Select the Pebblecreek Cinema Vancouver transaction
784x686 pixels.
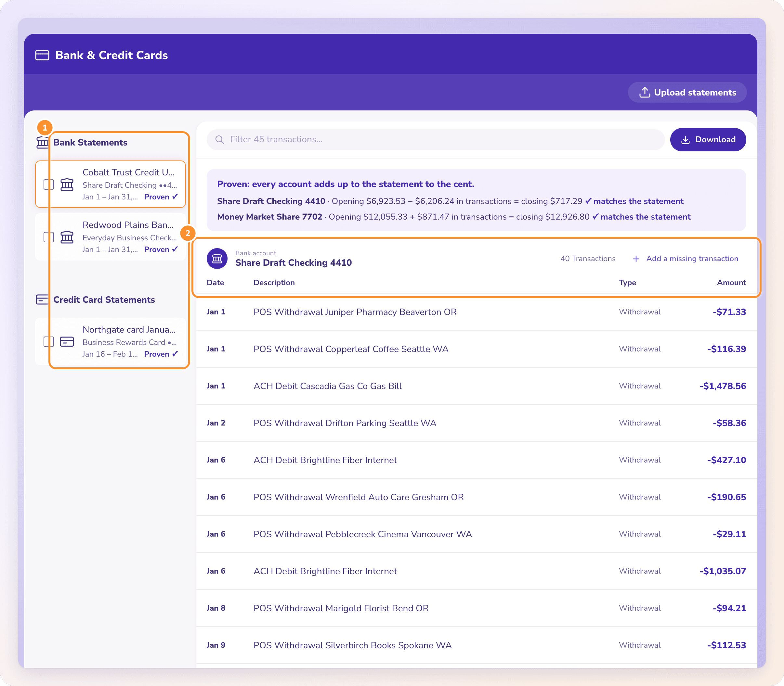(x=477, y=534)
